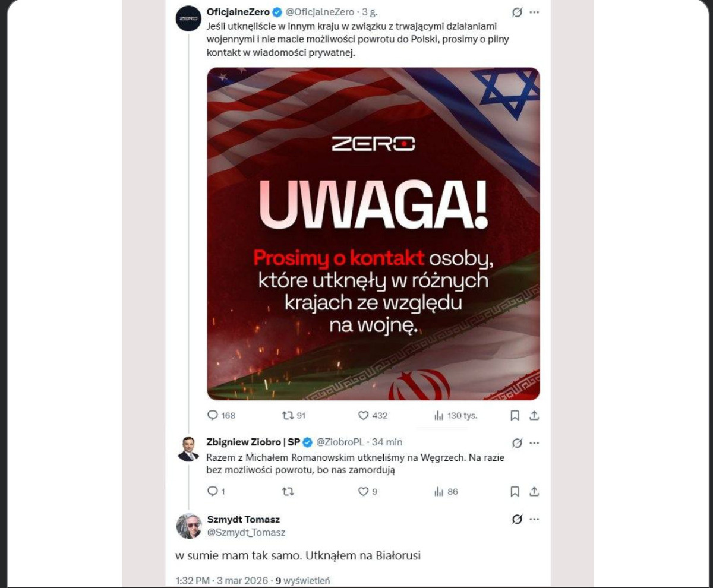Viewport: 713px width, 588px height.
Task: Open the UWAGA! image attachment
Action: [x=373, y=234]
